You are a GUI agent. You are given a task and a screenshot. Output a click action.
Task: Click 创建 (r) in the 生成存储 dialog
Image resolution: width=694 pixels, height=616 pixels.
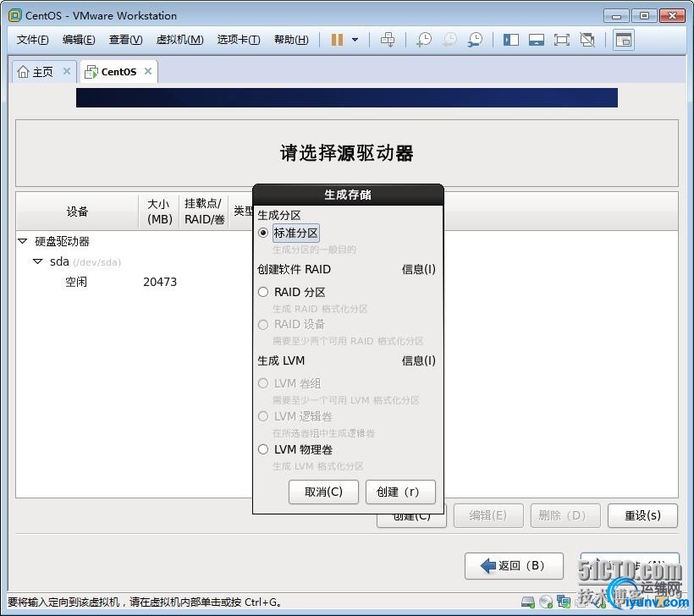point(400,492)
